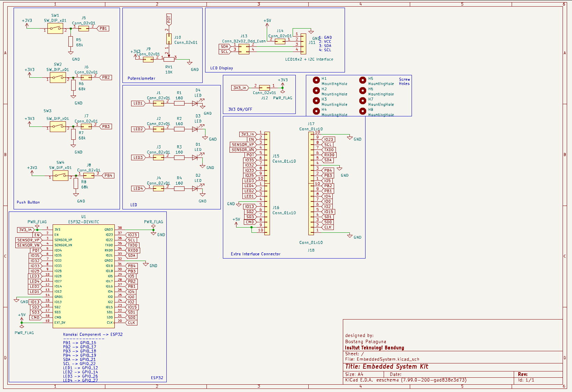Select the 'LCD16x2 + I2C Interface' note
The width and height of the screenshot is (572, 392).
[x=309, y=59]
